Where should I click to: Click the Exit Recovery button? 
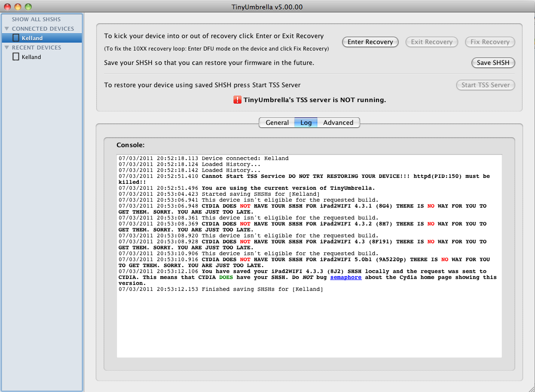pos(431,42)
